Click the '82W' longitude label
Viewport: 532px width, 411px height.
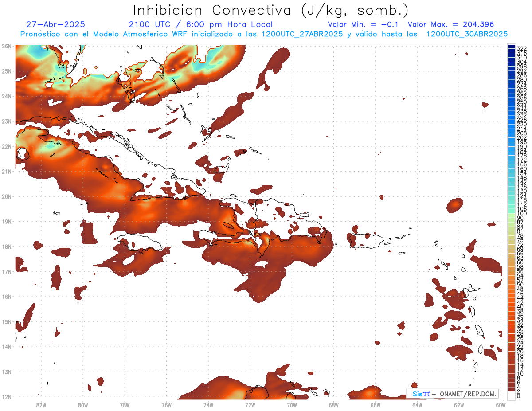(41, 404)
